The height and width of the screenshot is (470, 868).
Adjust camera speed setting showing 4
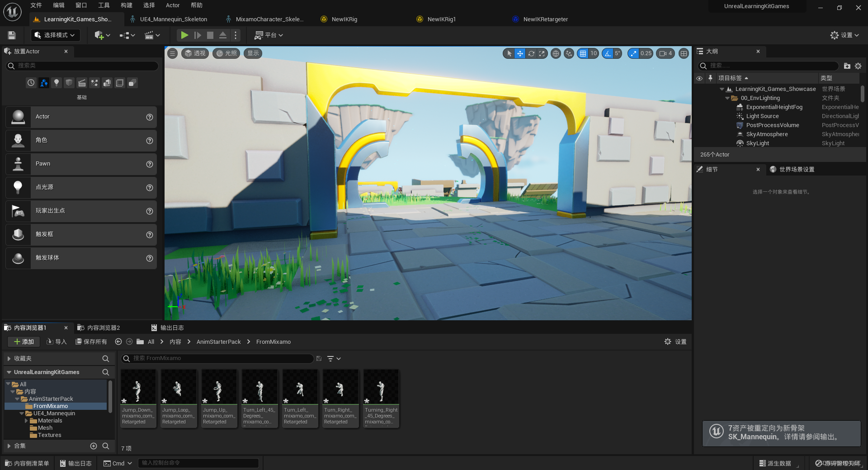click(x=666, y=53)
